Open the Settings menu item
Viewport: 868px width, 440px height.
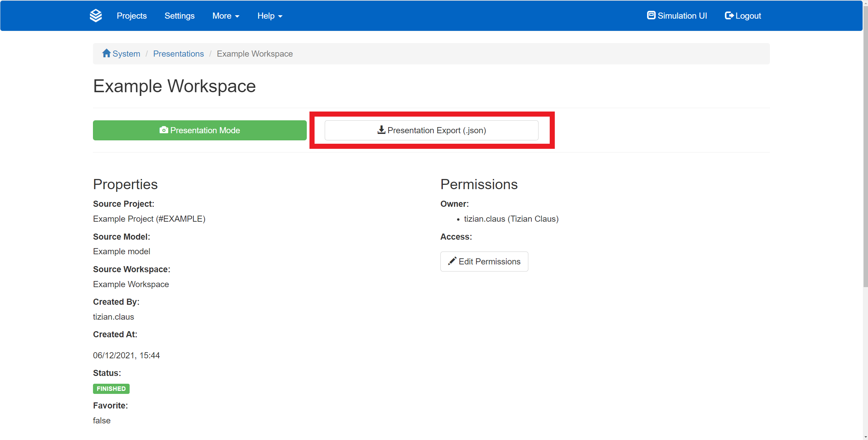(x=180, y=16)
